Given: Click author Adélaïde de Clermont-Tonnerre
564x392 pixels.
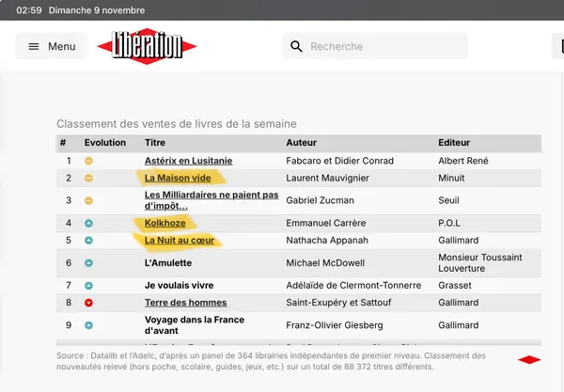Looking at the screenshot, I should 353,285.
